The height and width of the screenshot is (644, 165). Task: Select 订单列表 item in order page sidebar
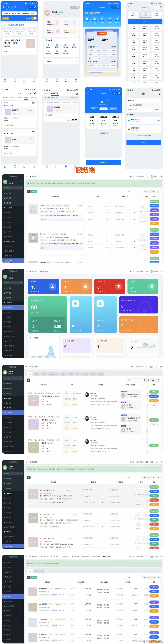[13, 413]
